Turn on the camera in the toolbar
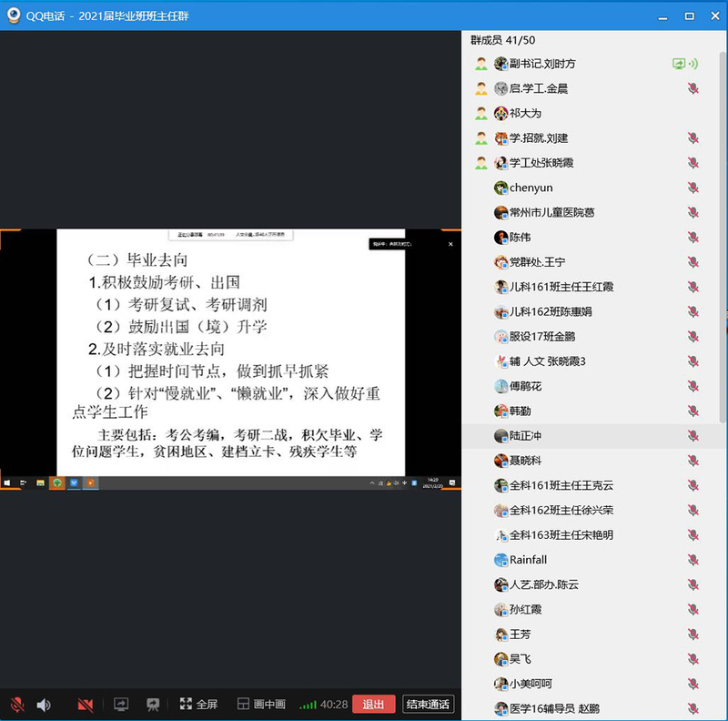The image size is (728, 721). [x=86, y=705]
